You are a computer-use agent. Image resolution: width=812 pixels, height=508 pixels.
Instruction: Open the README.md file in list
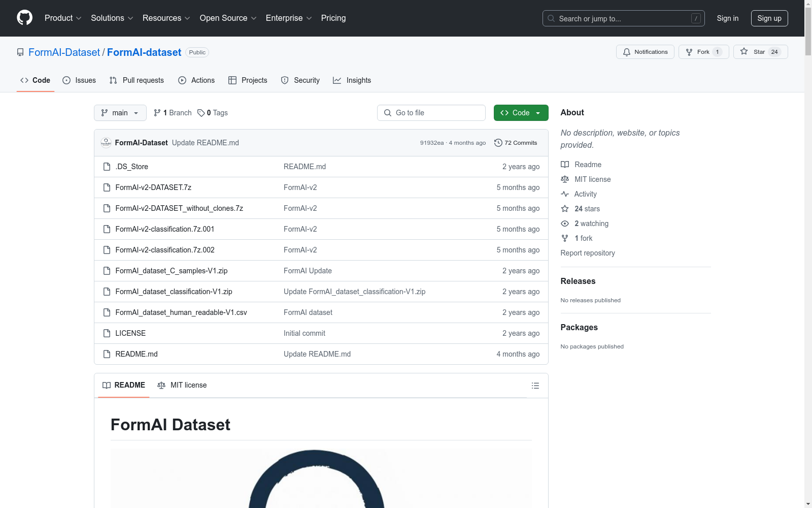click(x=137, y=354)
